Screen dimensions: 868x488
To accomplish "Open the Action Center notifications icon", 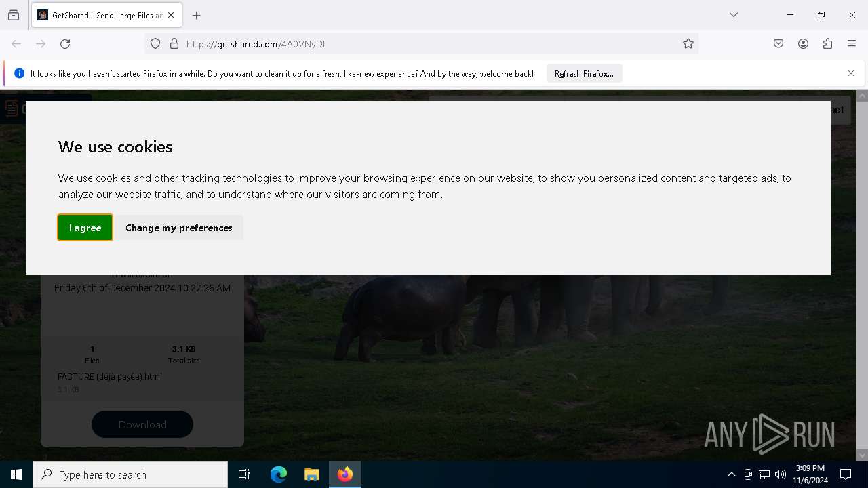I will pos(846,474).
